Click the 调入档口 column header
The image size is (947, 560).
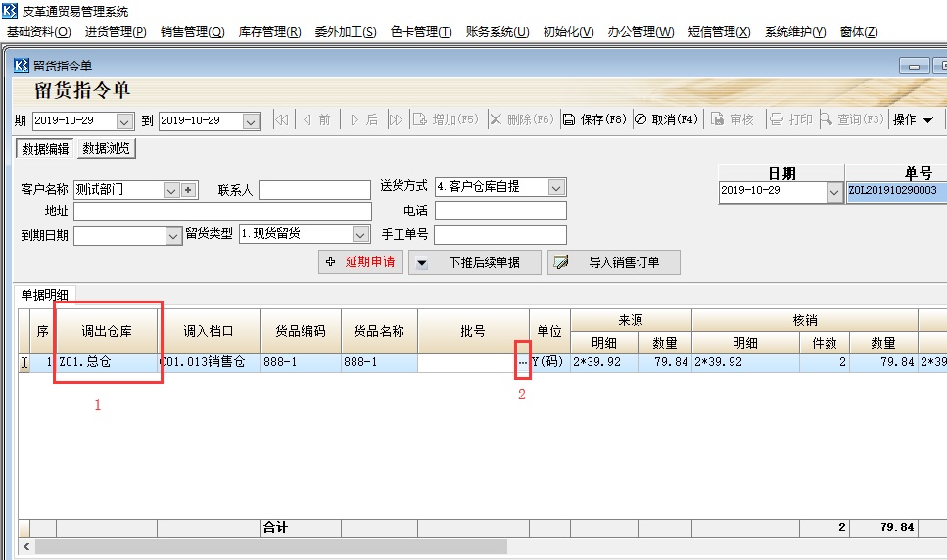209,331
